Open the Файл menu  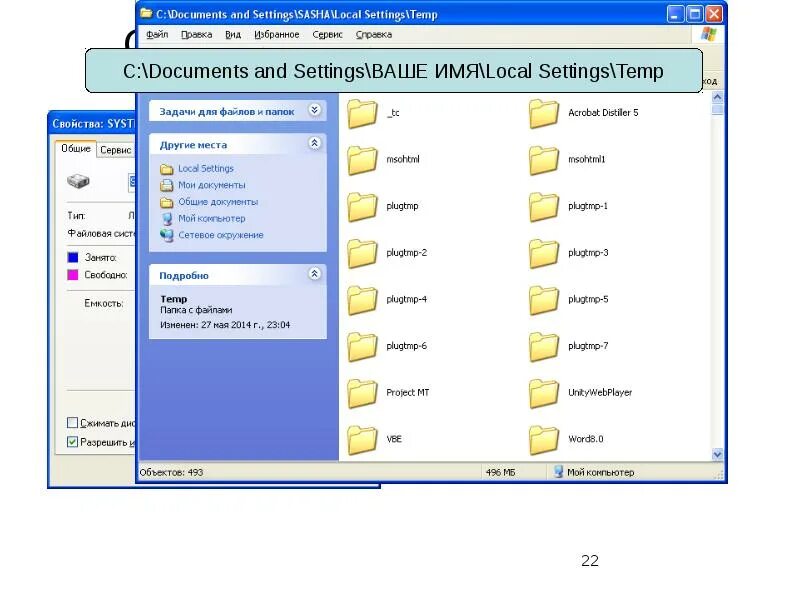[157, 35]
